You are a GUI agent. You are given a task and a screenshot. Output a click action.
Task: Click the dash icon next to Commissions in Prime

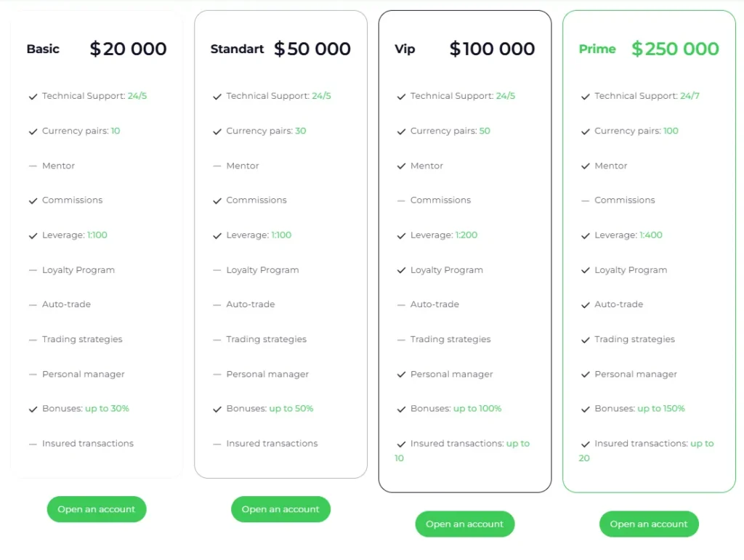click(x=586, y=200)
